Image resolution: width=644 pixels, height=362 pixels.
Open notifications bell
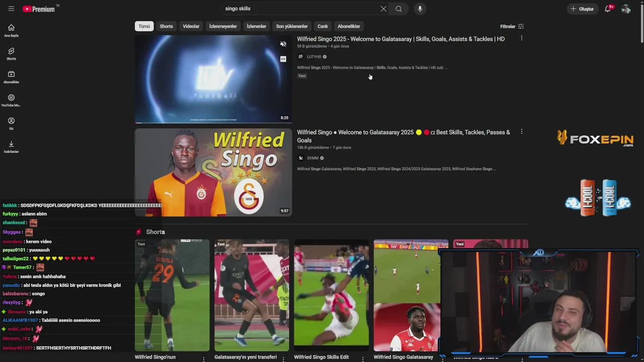(x=608, y=9)
